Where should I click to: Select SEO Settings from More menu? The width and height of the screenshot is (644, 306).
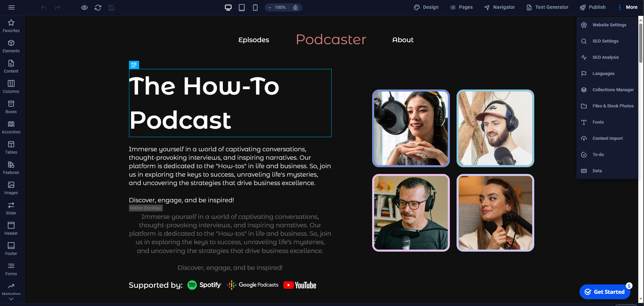(x=607, y=41)
